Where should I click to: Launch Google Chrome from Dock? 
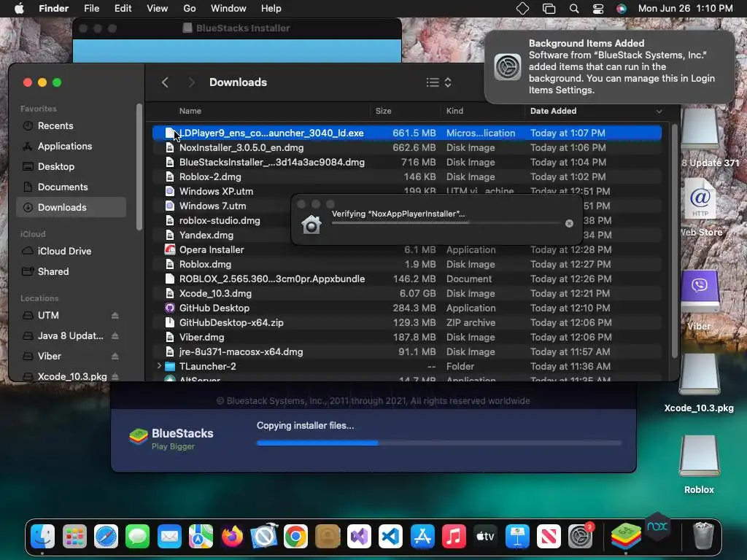click(x=295, y=537)
